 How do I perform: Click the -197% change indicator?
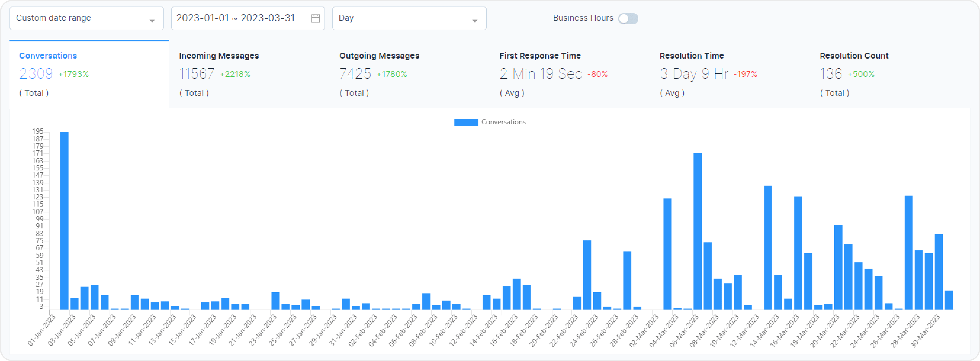pyautogui.click(x=745, y=74)
